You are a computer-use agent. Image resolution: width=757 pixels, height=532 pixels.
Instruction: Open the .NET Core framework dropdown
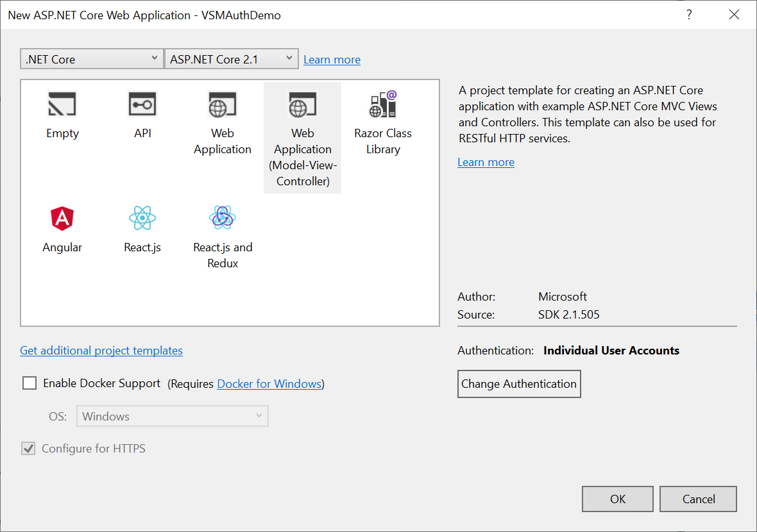point(92,59)
